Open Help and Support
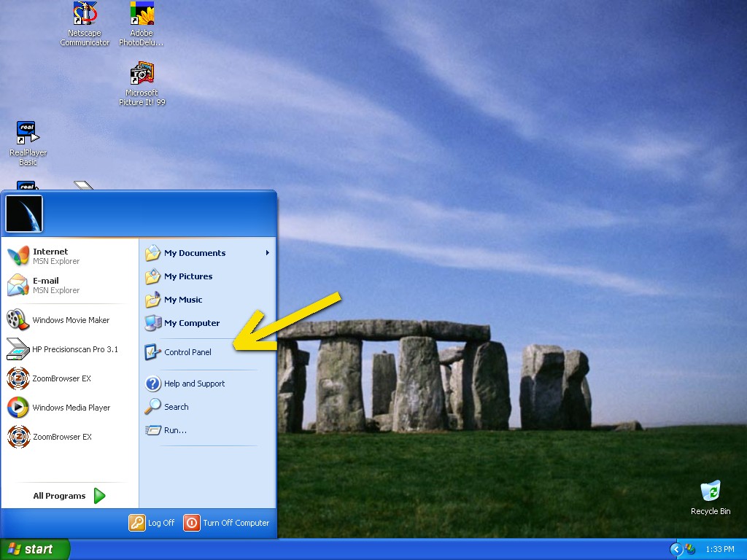This screenshot has height=560, width=747. (x=193, y=384)
